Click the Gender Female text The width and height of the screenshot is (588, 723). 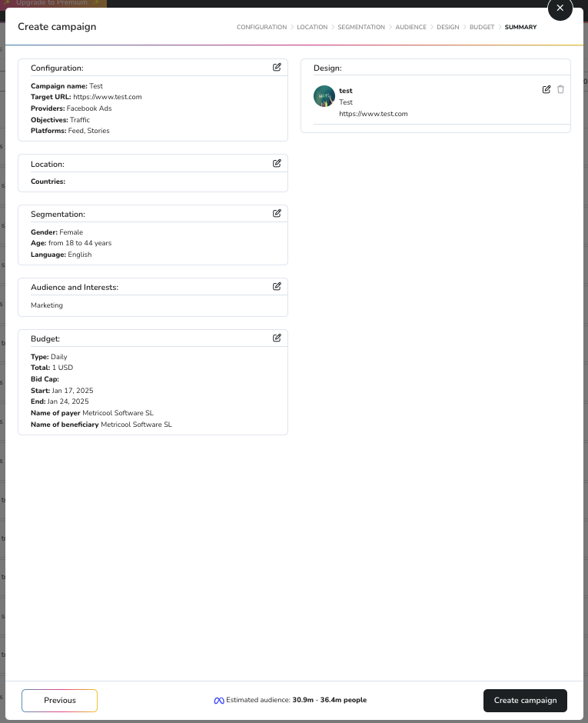(x=57, y=232)
